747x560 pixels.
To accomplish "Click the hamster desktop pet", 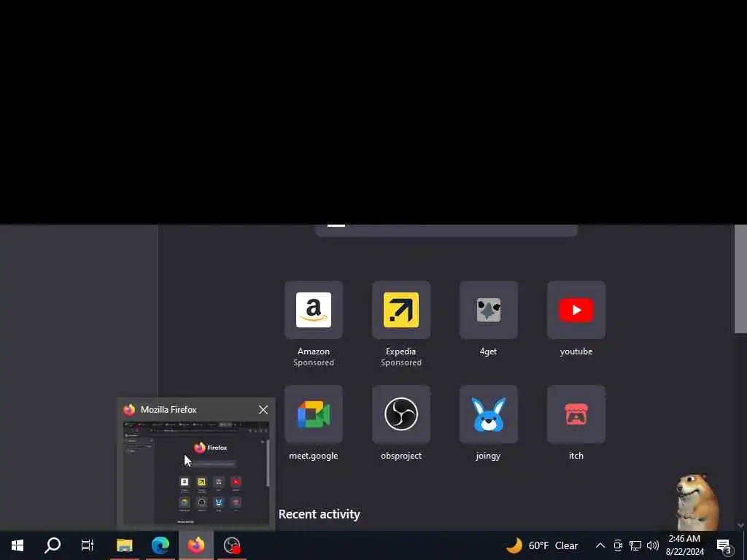I will point(697,502).
